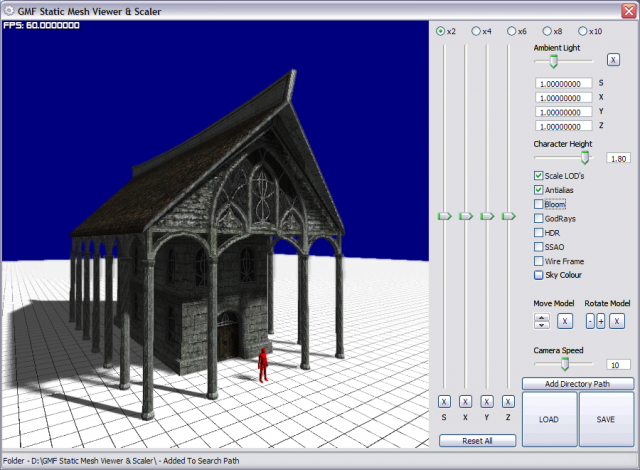Turn on Wire Frame rendering
640x470 pixels.
[539, 260]
